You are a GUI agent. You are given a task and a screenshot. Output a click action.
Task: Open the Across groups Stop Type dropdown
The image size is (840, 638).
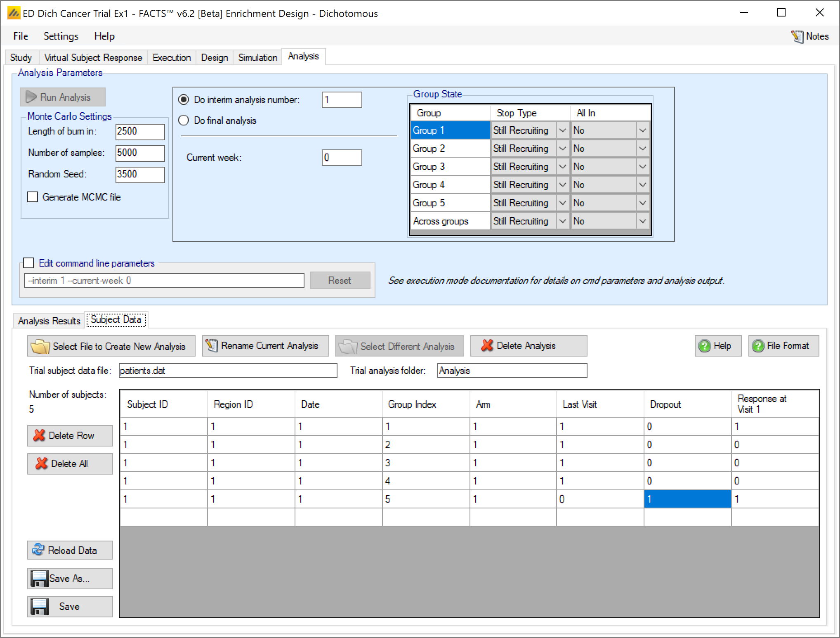[x=562, y=221]
